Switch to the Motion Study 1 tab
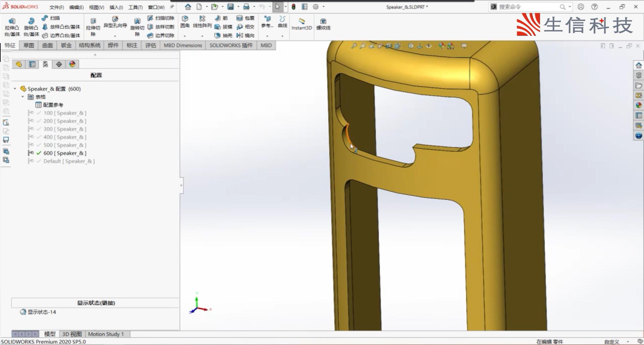Screen dimensions: 644x345 (x=106, y=334)
